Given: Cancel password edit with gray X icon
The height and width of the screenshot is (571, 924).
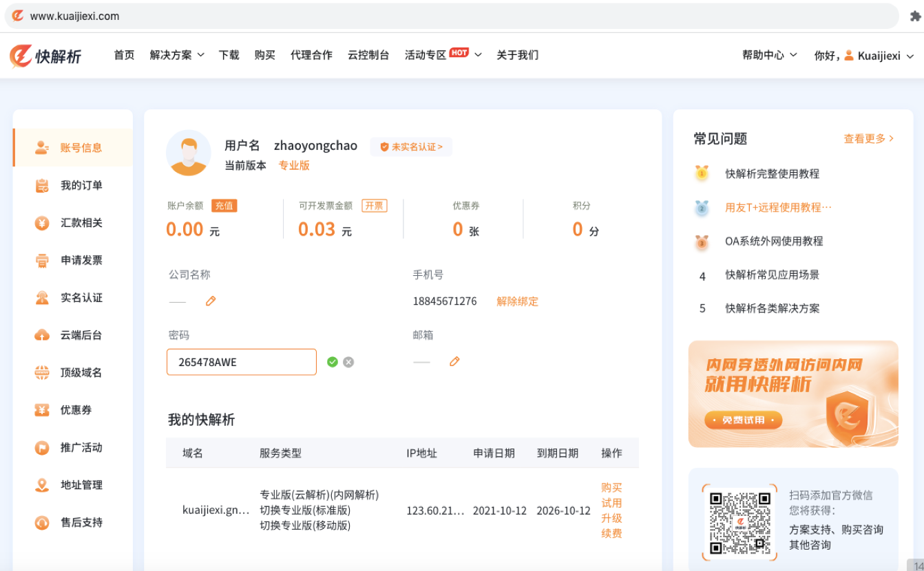Looking at the screenshot, I should point(348,362).
